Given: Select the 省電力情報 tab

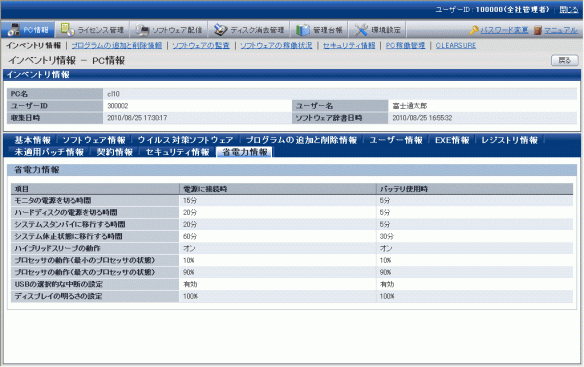Looking at the screenshot, I should click(245, 152).
